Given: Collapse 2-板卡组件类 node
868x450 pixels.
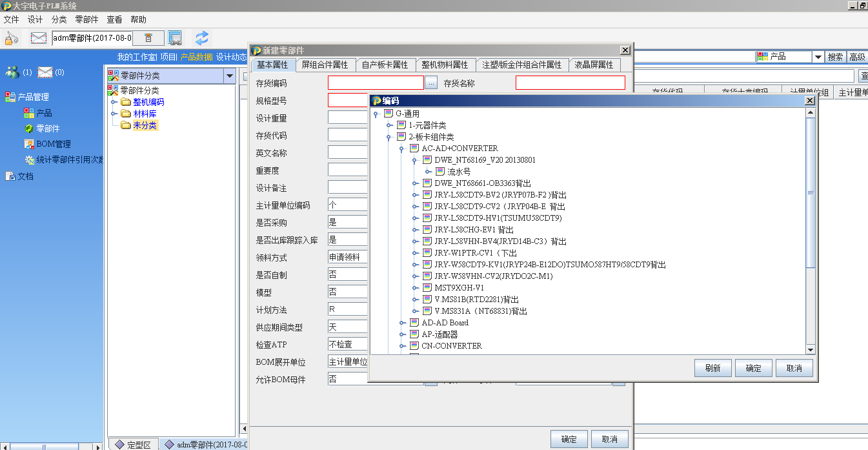Looking at the screenshot, I should coord(389,138).
